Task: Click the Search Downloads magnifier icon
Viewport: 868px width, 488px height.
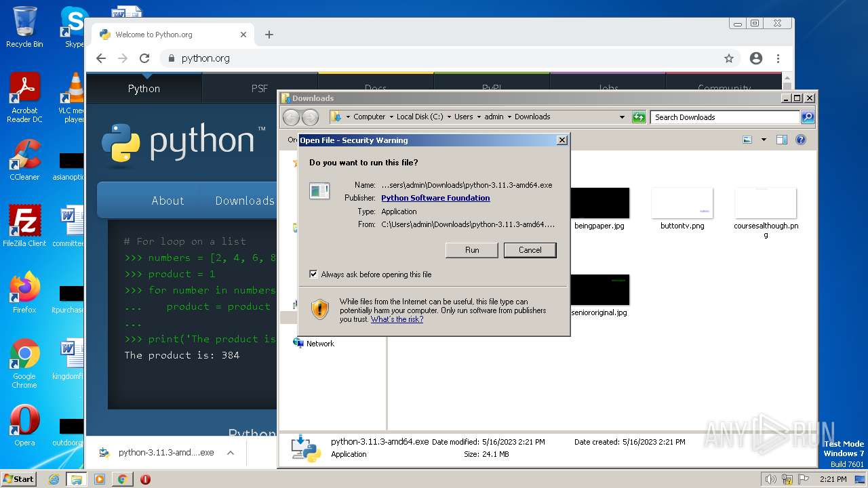Action: (x=807, y=117)
